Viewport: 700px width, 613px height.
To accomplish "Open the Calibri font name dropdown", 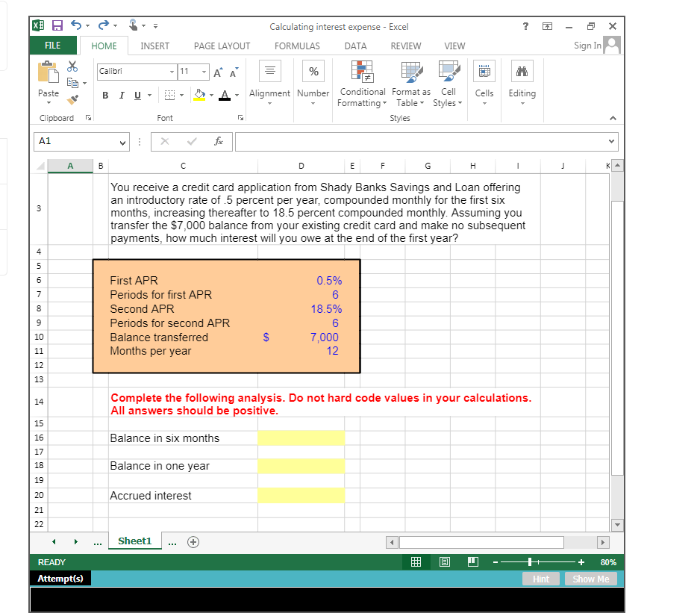I will coord(172,72).
